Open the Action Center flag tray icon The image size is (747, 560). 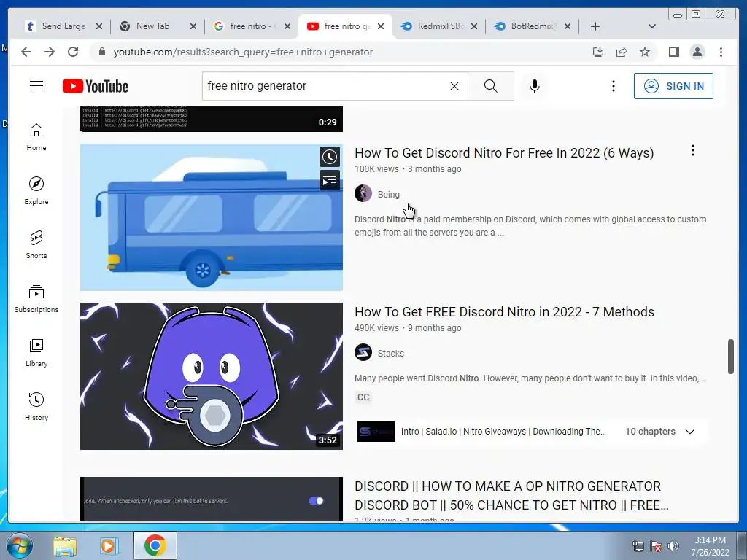click(656, 546)
